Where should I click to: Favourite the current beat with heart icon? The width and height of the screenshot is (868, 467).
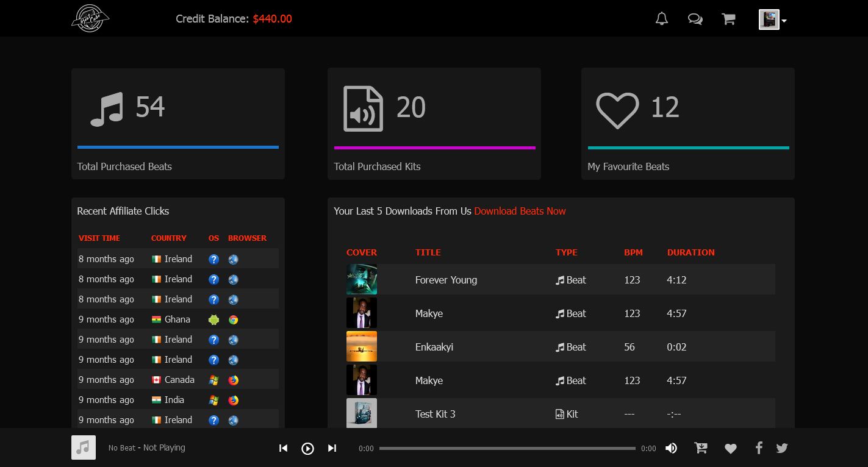point(731,449)
